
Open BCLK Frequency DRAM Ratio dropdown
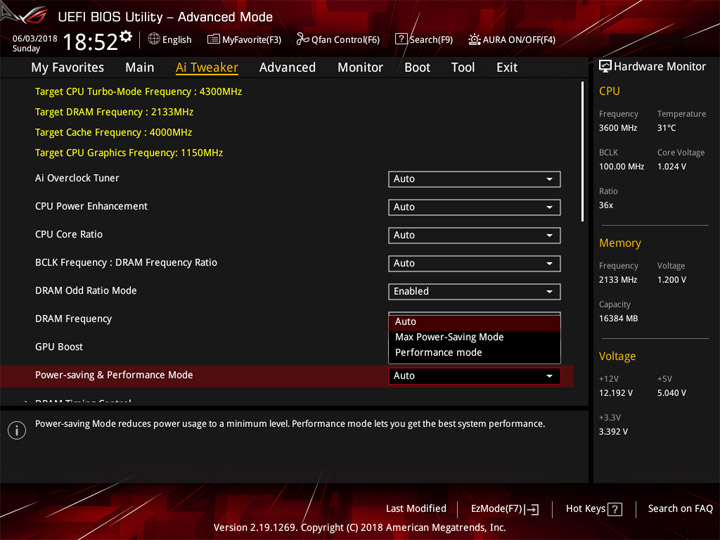(474, 264)
